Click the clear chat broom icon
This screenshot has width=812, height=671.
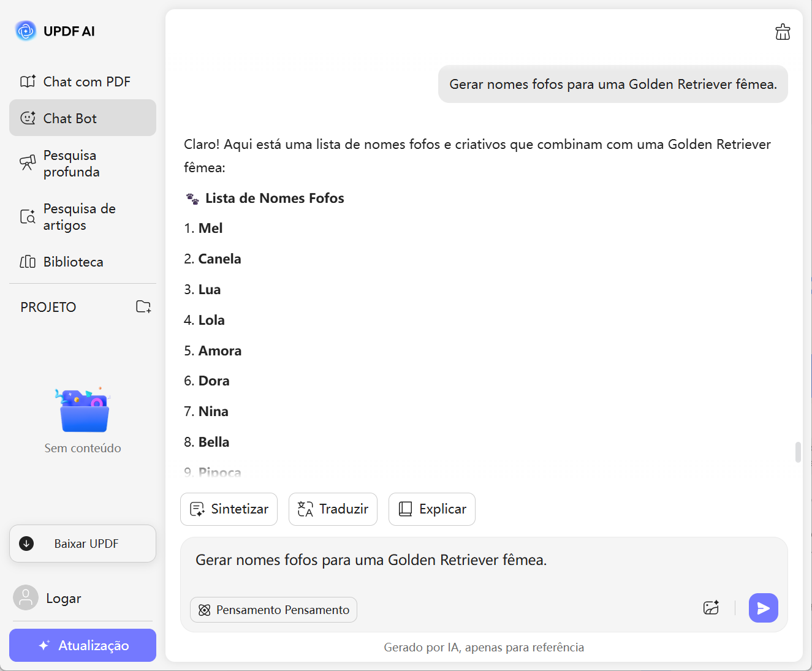click(783, 32)
